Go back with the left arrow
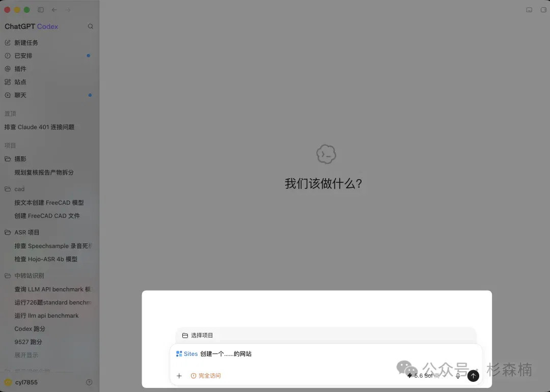This screenshot has width=550, height=392. (x=54, y=10)
